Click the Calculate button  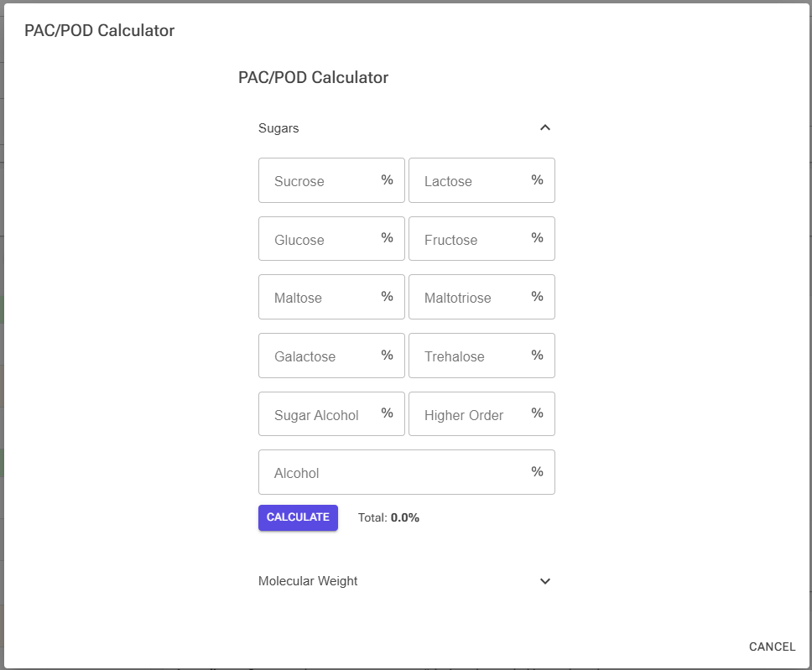(298, 517)
